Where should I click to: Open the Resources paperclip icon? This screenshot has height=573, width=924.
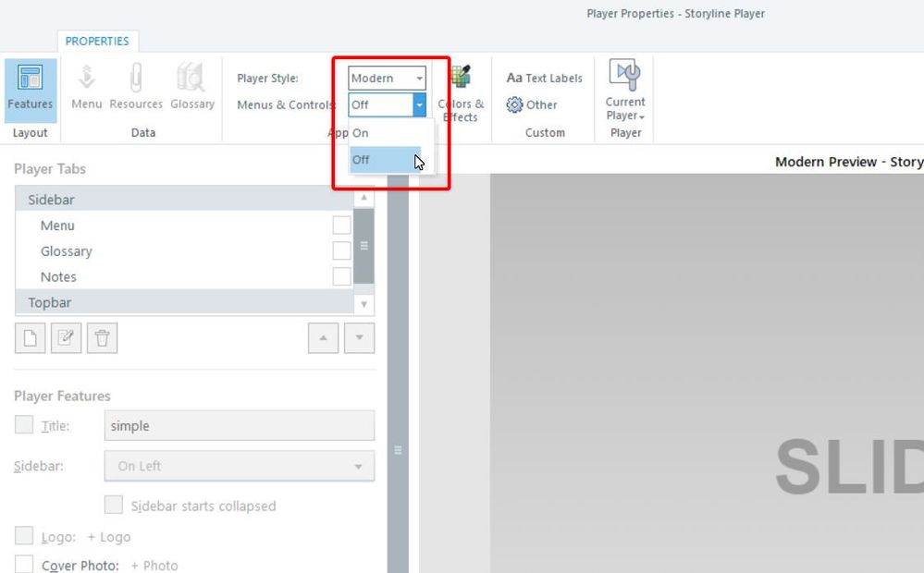click(136, 87)
